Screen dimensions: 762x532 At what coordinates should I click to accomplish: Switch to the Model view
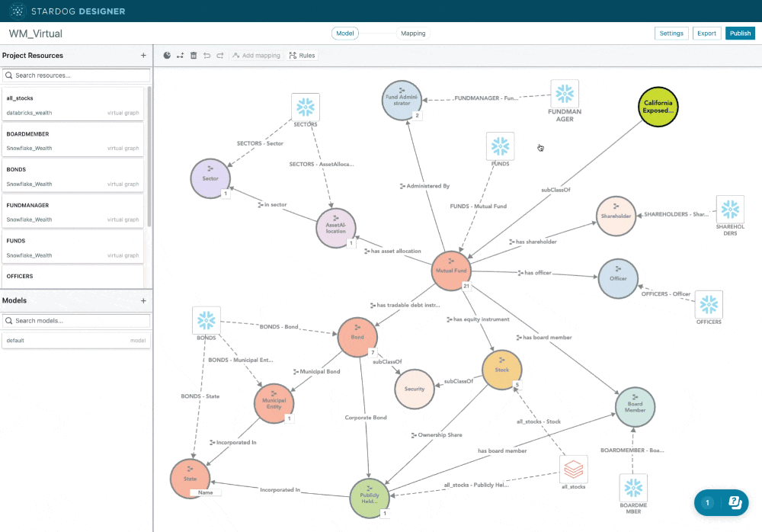coord(345,34)
